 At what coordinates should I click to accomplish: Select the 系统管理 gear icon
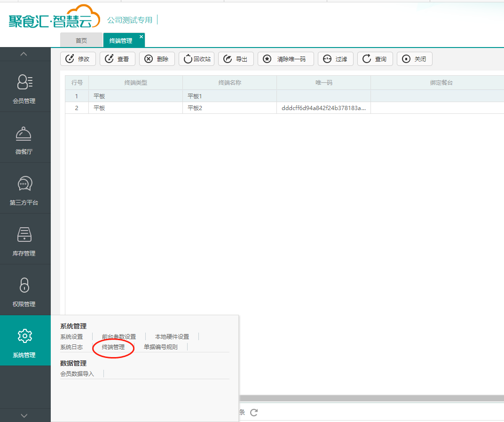(x=24, y=336)
